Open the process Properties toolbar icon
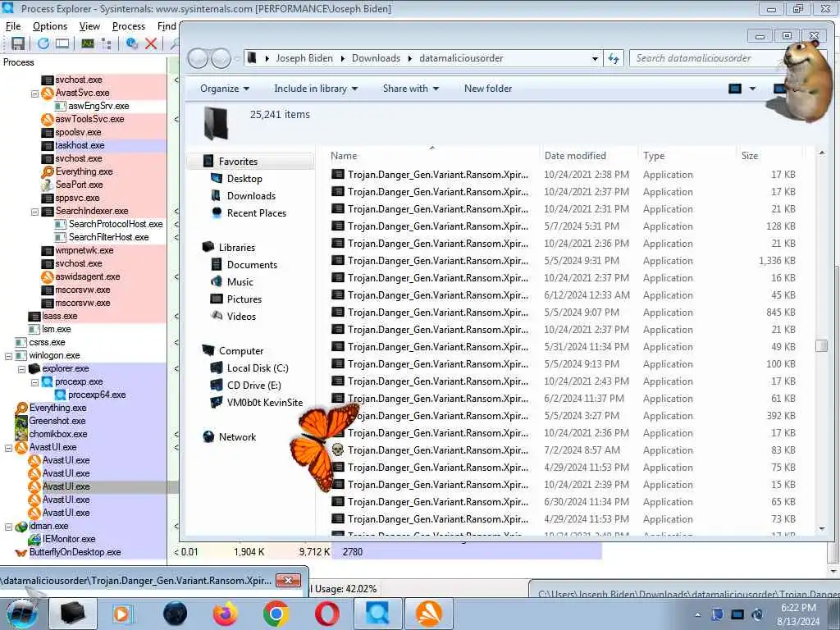840x630 pixels. click(x=132, y=44)
